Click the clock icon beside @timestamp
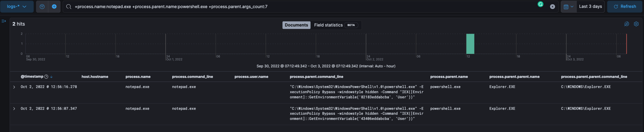 click(46, 77)
